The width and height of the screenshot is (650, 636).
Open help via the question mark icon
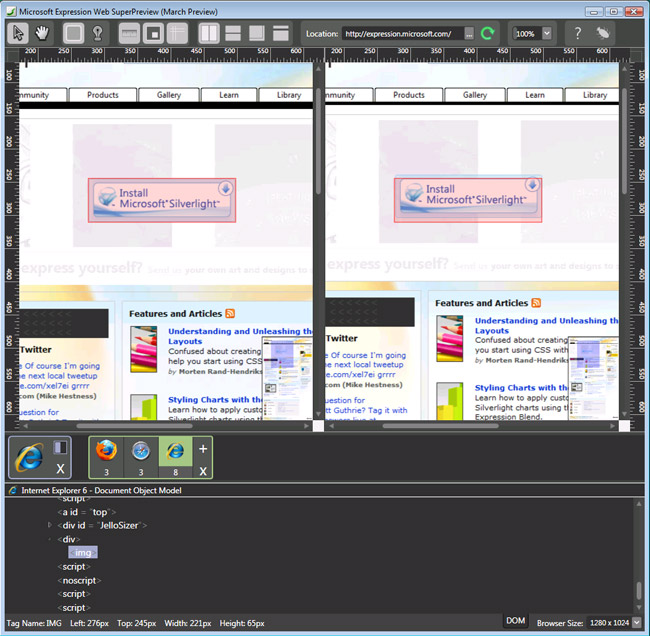(577, 33)
